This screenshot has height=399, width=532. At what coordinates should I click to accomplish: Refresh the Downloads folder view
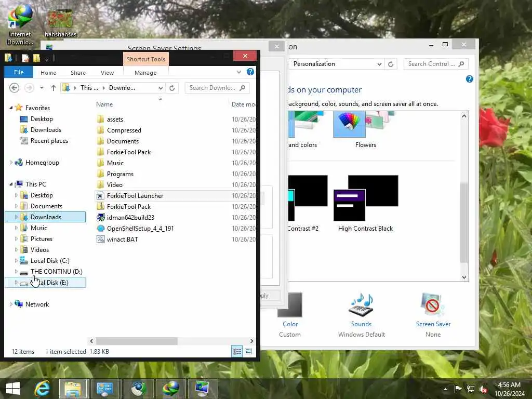coord(172,88)
